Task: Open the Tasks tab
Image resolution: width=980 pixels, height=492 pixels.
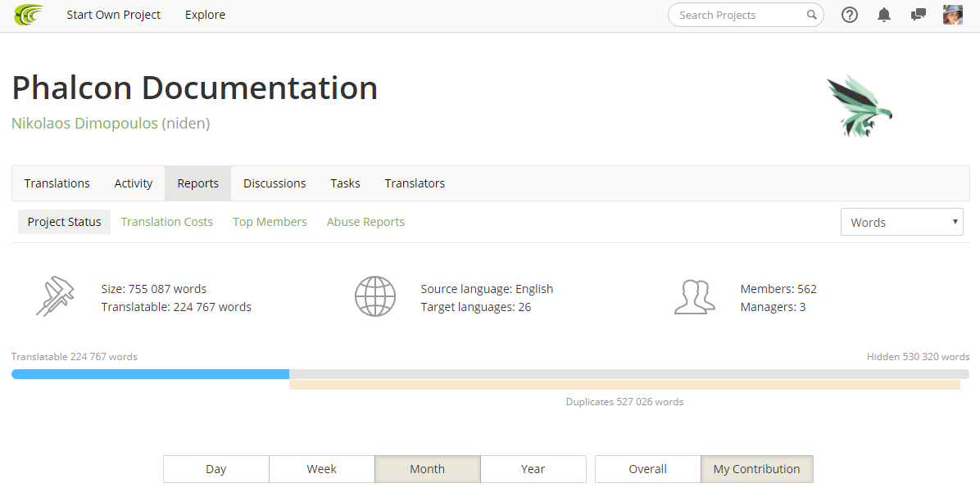Action: tap(345, 183)
